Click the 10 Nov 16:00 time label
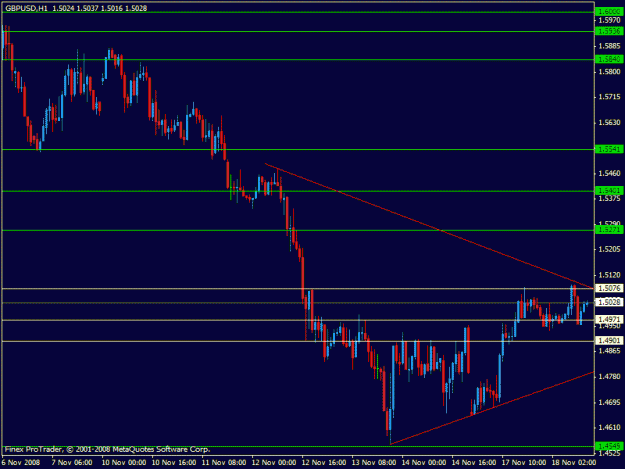 tap(174, 463)
